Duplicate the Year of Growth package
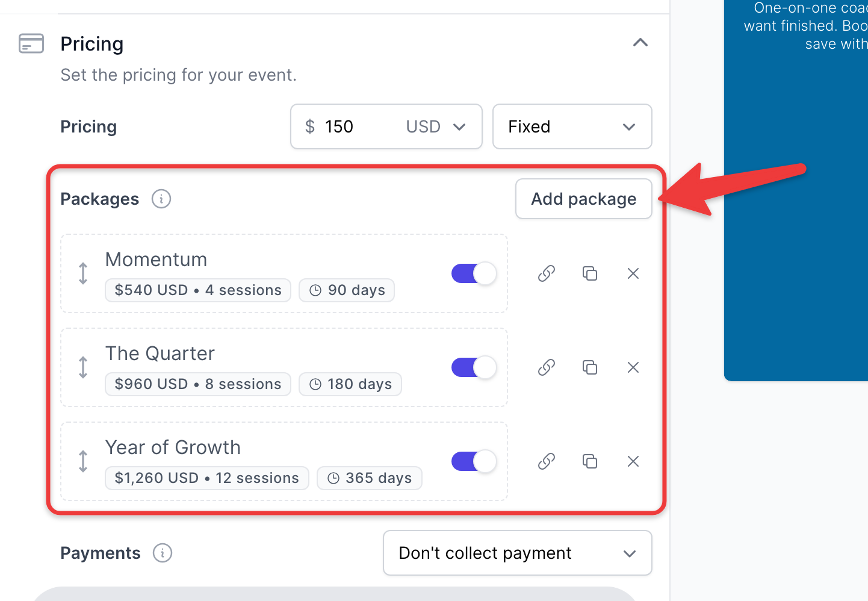 [590, 461]
